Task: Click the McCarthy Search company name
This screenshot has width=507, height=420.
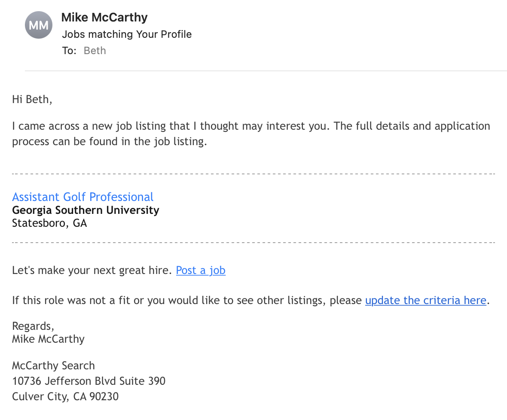Action: [x=53, y=366]
